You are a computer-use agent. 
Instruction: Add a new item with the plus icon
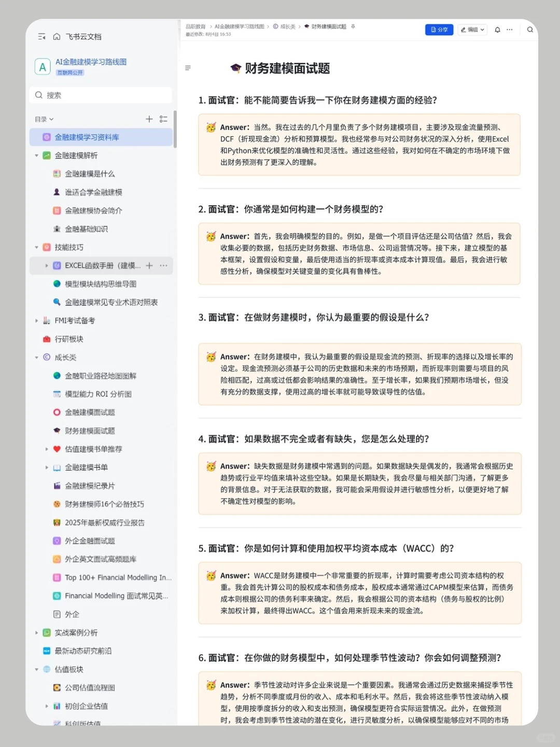click(x=149, y=119)
